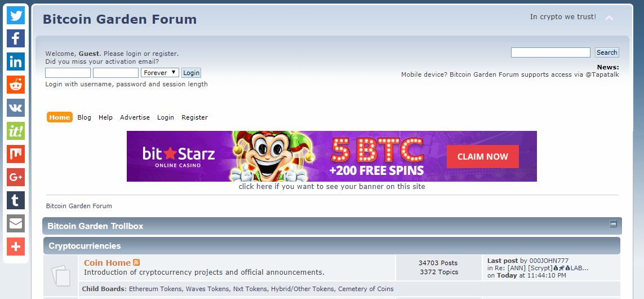Share the page by email icon

(16, 223)
